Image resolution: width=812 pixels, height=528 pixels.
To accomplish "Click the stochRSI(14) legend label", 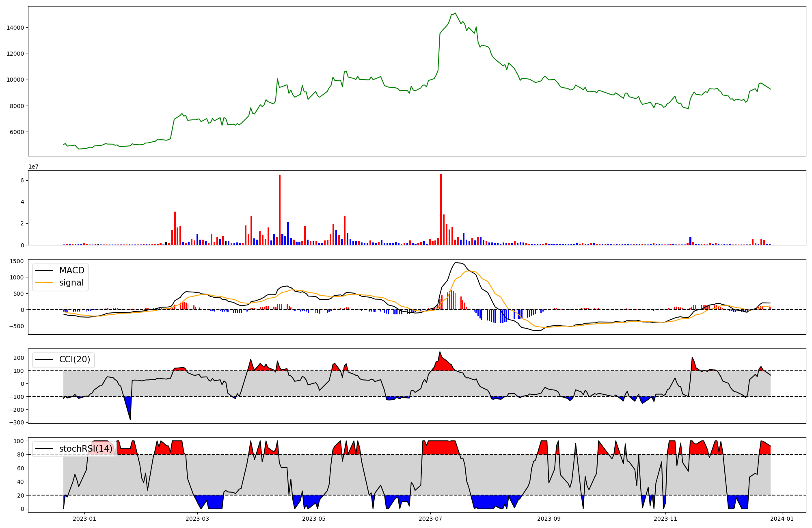I will pyautogui.click(x=86, y=449).
